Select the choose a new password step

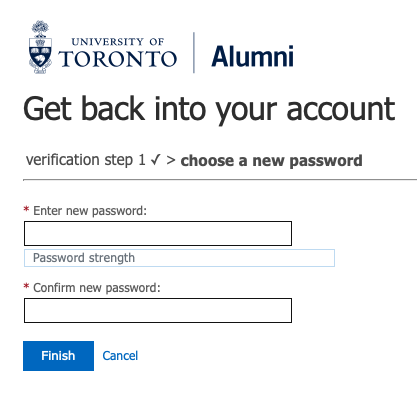(x=271, y=161)
